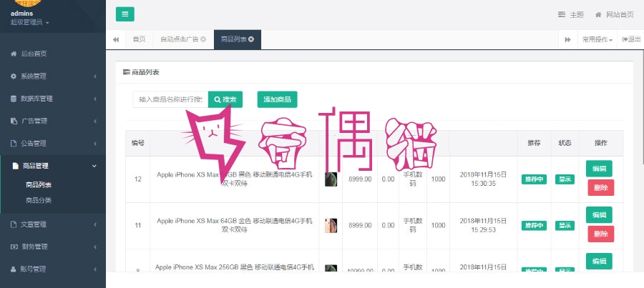Switch to the 自动点击广告 tab
The height and width of the screenshot is (288, 644).
[x=183, y=39]
